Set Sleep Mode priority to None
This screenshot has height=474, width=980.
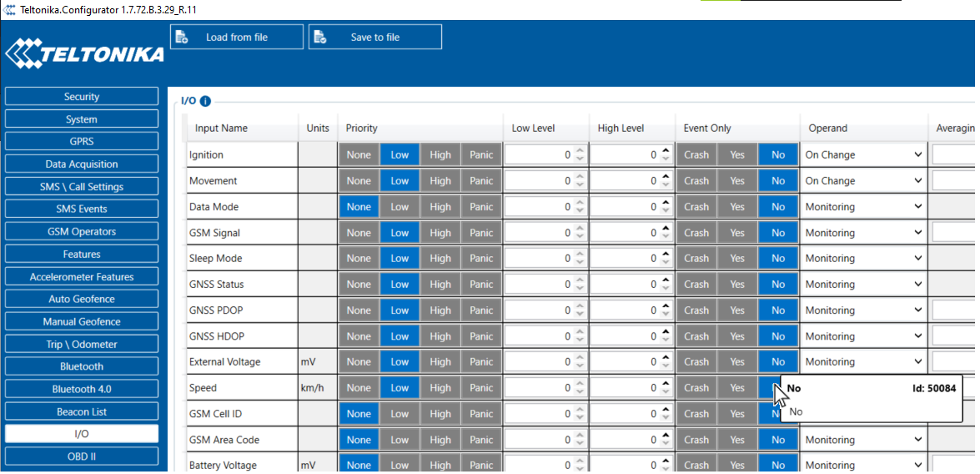click(359, 258)
